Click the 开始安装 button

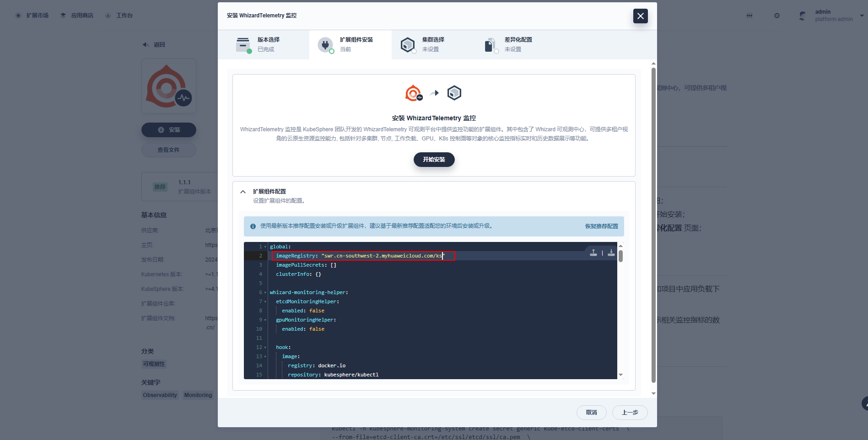(434, 160)
